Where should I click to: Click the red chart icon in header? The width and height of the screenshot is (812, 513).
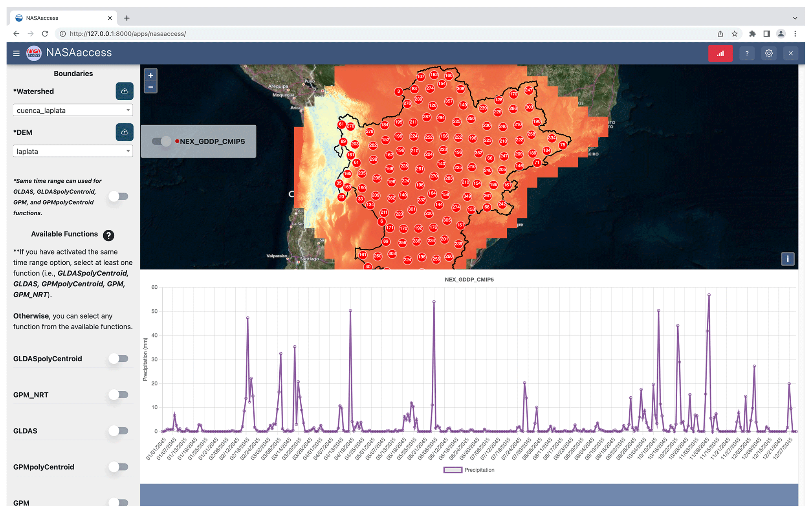720,53
